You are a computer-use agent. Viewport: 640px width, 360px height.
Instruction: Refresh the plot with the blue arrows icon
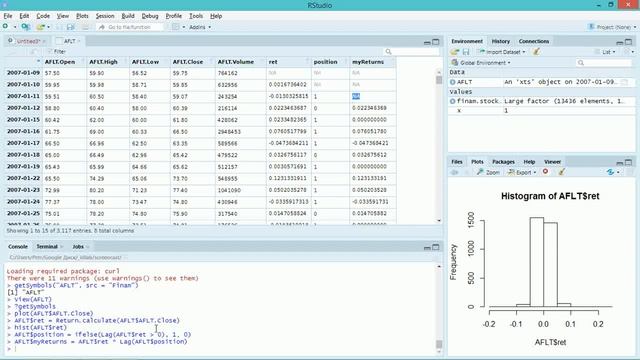tap(610, 172)
